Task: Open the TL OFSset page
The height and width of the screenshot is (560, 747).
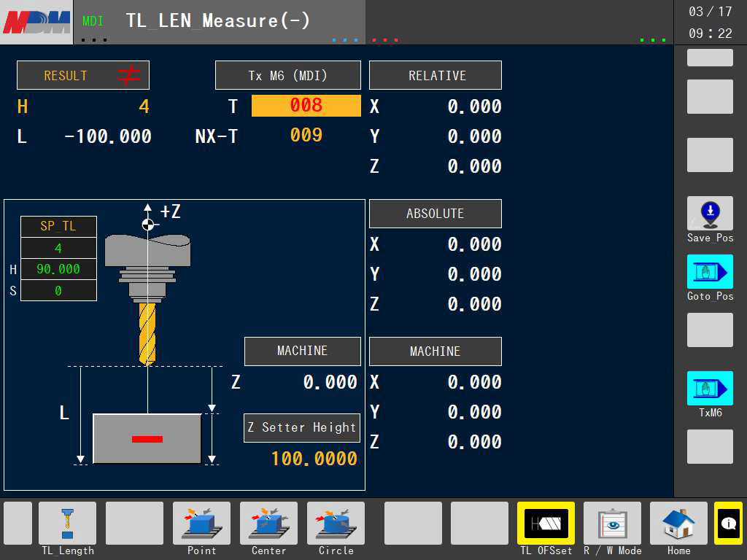Action: [x=546, y=524]
